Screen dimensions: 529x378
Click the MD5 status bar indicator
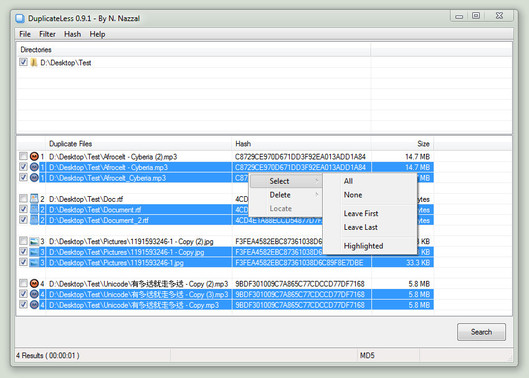click(x=367, y=355)
